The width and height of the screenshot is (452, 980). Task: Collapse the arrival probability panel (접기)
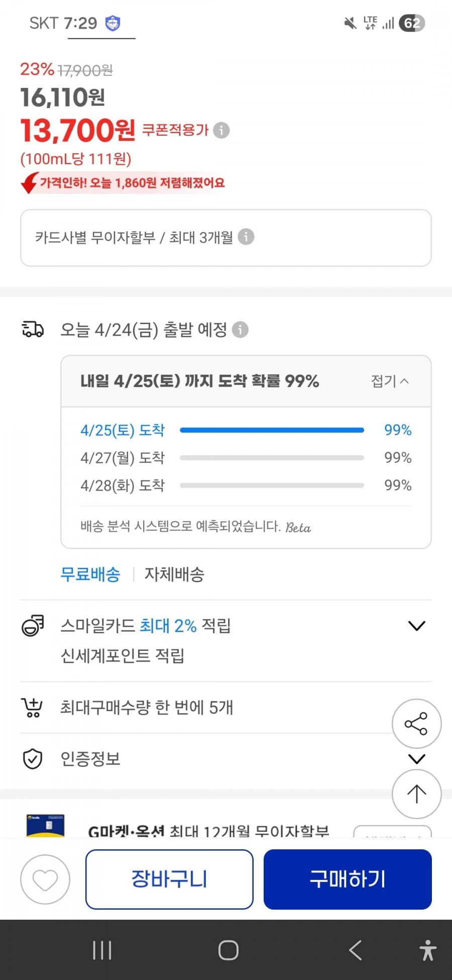pos(390,381)
